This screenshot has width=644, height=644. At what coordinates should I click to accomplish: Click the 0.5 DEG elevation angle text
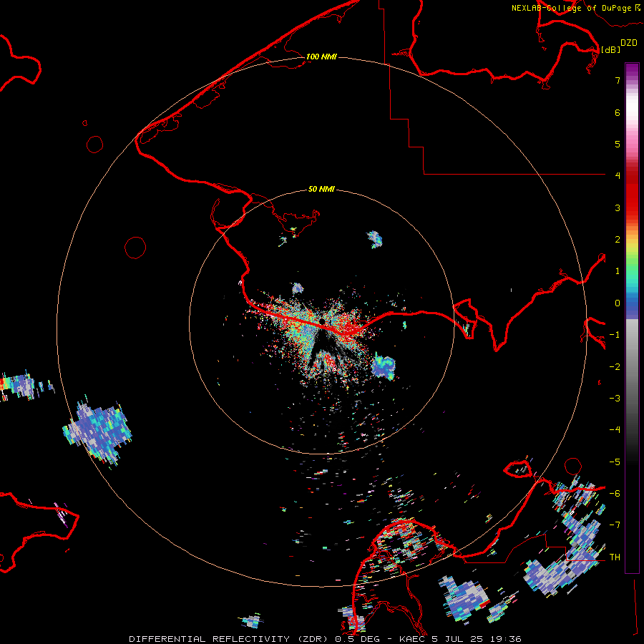click(358, 639)
